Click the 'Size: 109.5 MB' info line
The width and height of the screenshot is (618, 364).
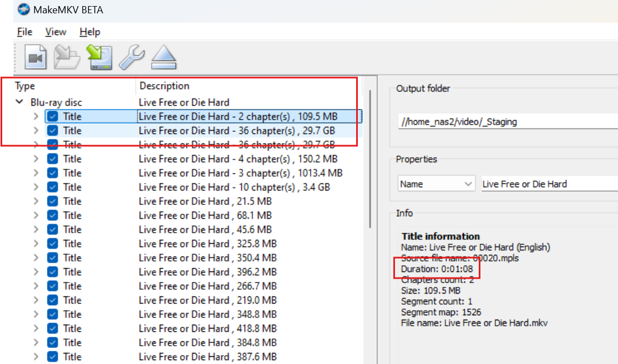pos(431,290)
